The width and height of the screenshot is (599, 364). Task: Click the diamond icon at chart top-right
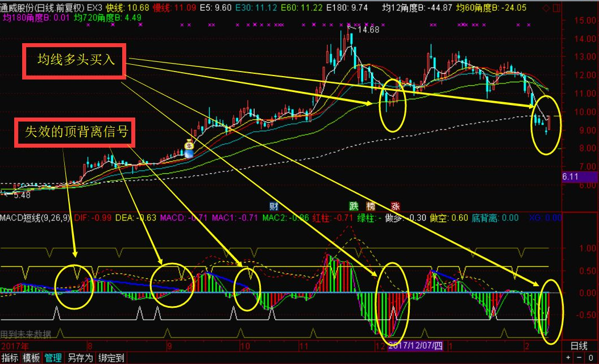pyautogui.click(x=546, y=7)
